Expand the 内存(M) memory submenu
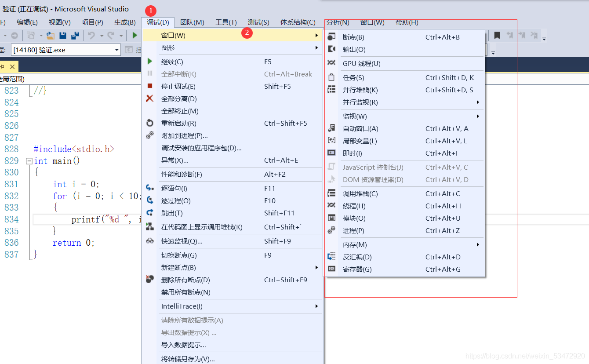 pos(404,245)
